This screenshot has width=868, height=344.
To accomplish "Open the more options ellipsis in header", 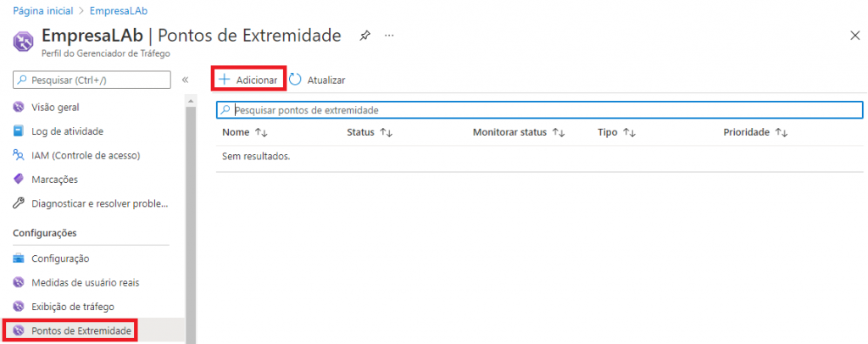I will tap(389, 36).
